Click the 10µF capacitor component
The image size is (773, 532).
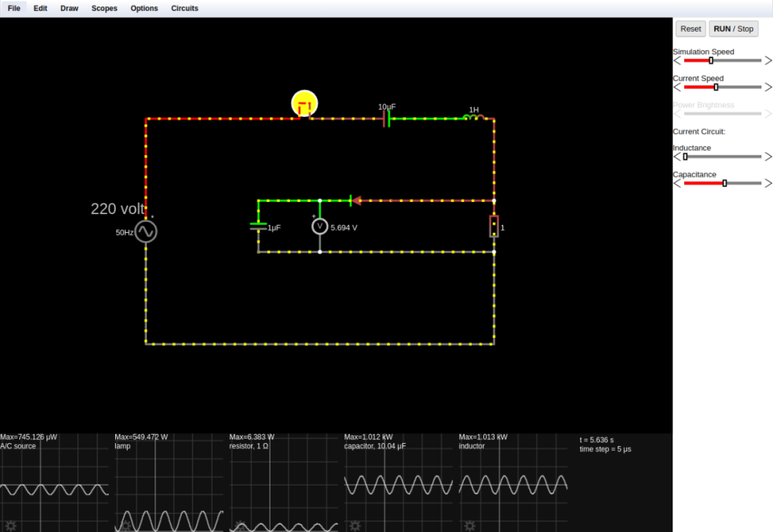(x=386, y=118)
